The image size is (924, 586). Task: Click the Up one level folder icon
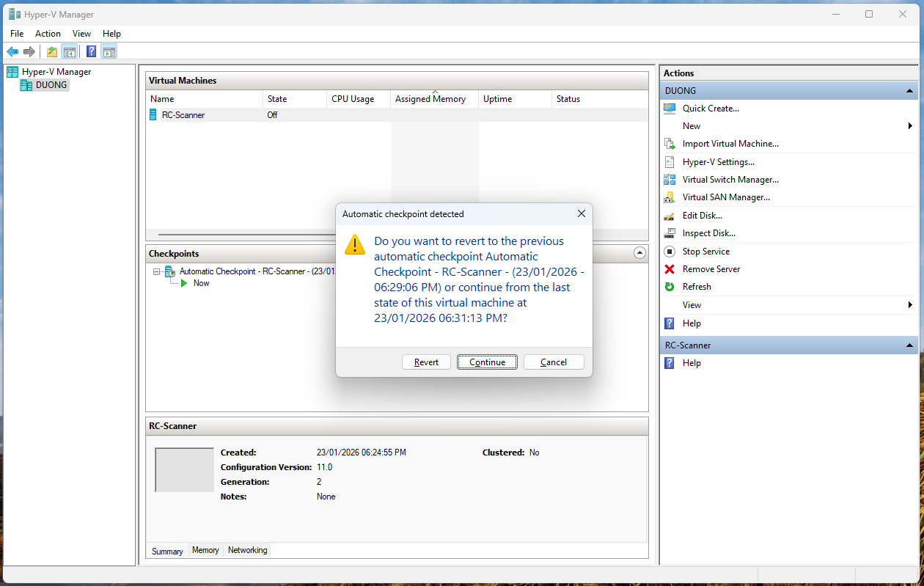(x=52, y=51)
